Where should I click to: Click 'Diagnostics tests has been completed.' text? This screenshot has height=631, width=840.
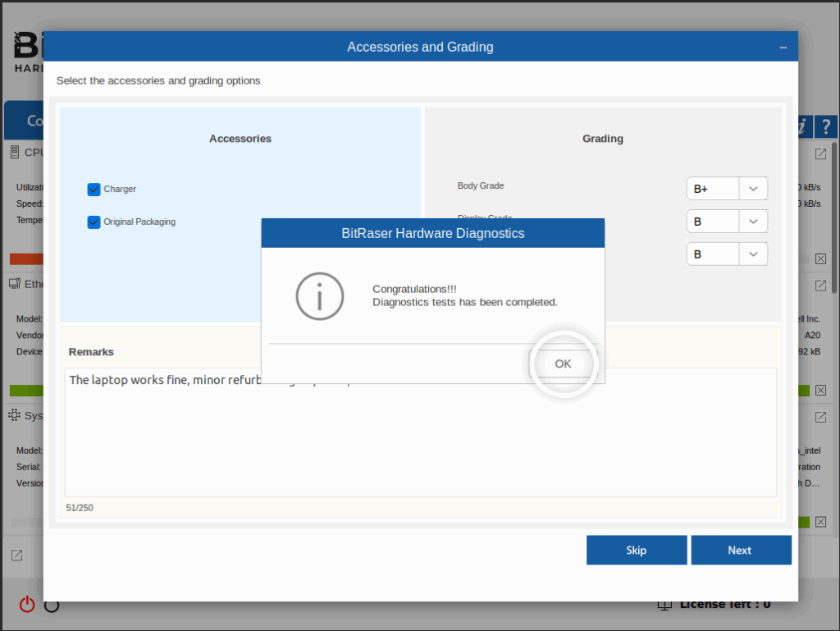pos(465,302)
